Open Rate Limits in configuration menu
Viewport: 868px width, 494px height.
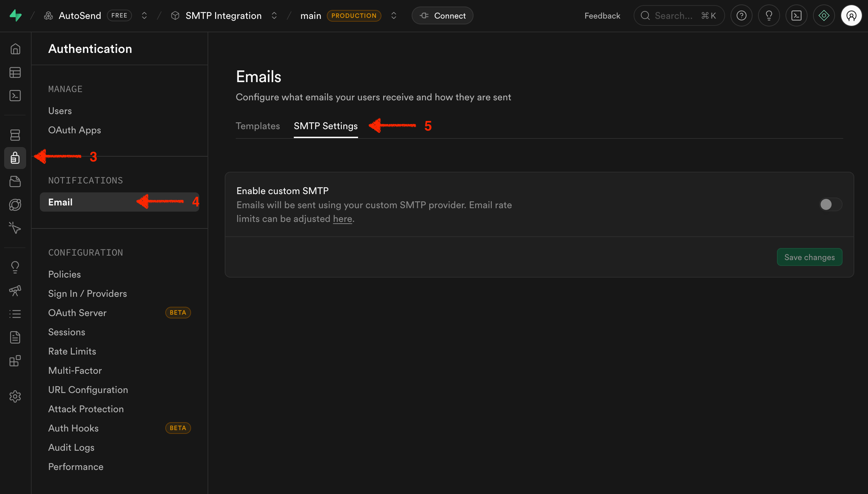[x=72, y=351]
